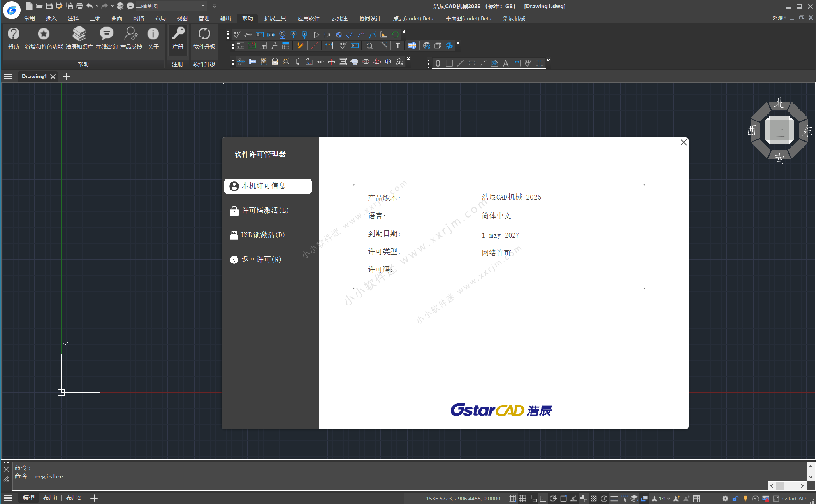Open a file using the folder icon
The width and height of the screenshot is (816, 504).
coord(39,6)
